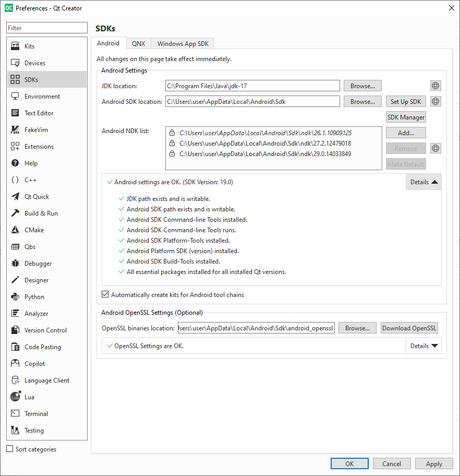Open Python settings icon

click(x=15, y=296)
